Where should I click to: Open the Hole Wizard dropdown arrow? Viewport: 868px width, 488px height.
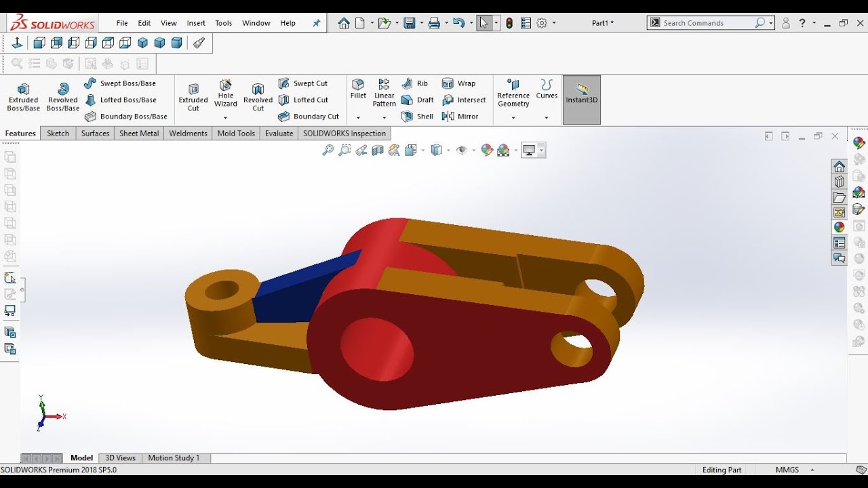pos(226,118)
